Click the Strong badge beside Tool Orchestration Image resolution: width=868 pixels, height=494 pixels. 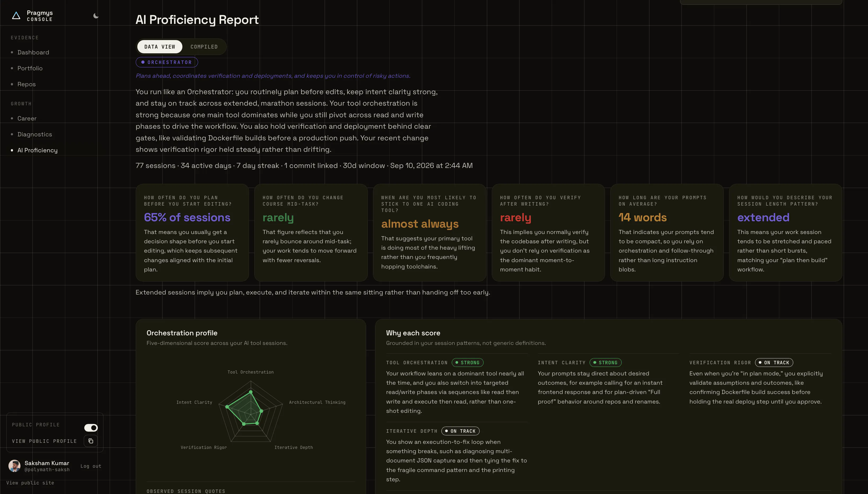click(x=468, y=363)
